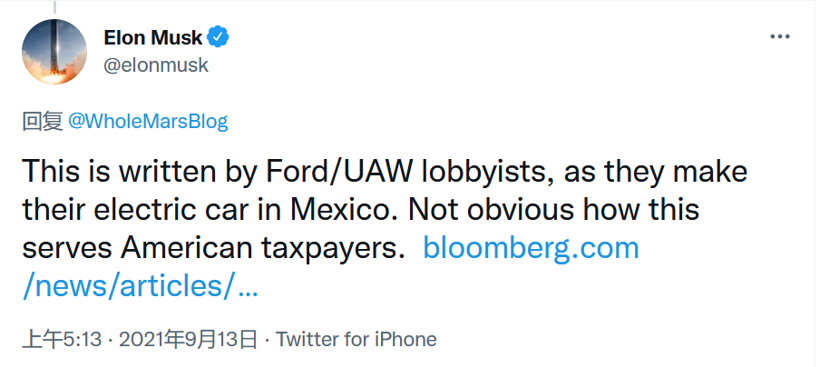Open the three-dot more options menu

pos(780,37)
